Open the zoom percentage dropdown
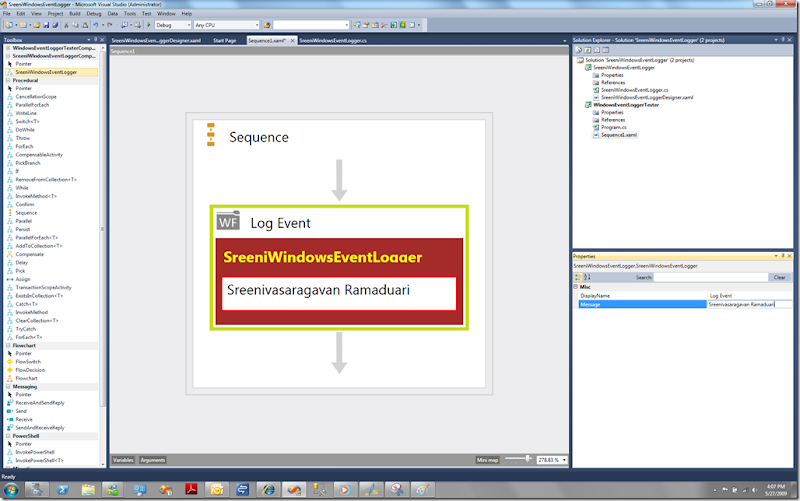The height and width of the screenshot is (501, 800). pos(564,460)
